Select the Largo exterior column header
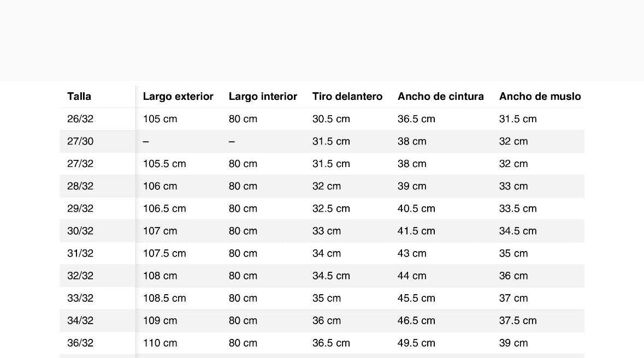Viewport: 644px width, 358px height. [178, 97]
